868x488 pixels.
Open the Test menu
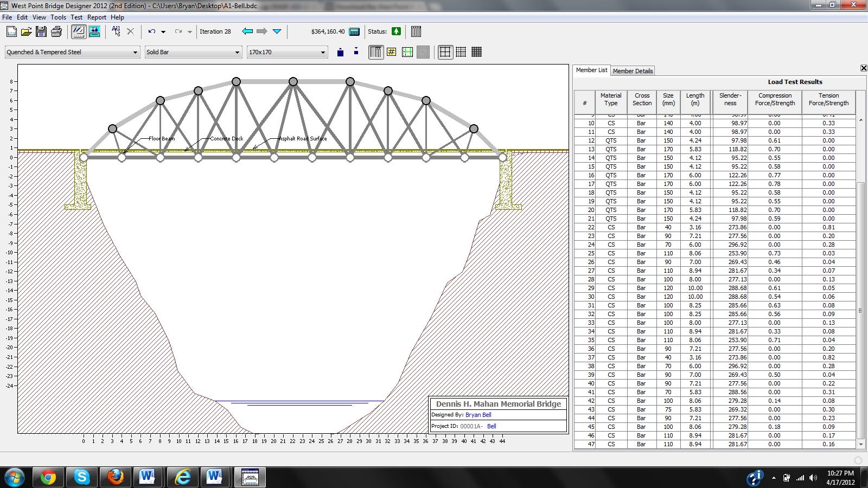click(76, 17)
